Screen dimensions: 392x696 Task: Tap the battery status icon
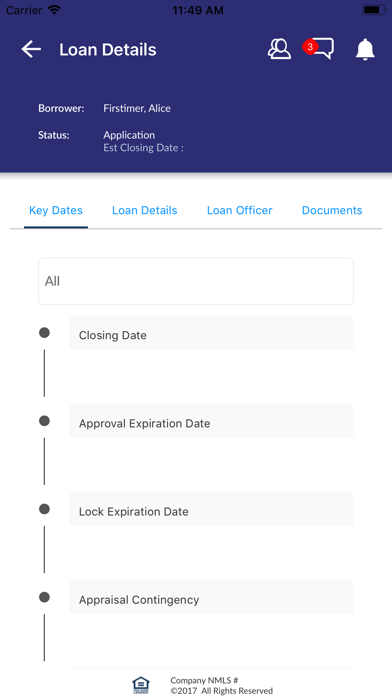pyautogui.click(x=373, y=10)
